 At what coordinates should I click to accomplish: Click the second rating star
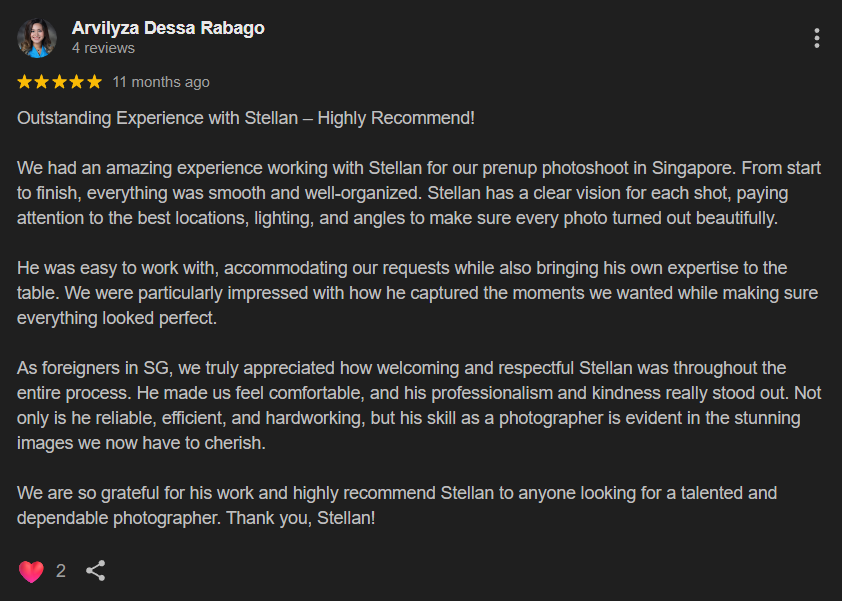(x=42, y=82)
